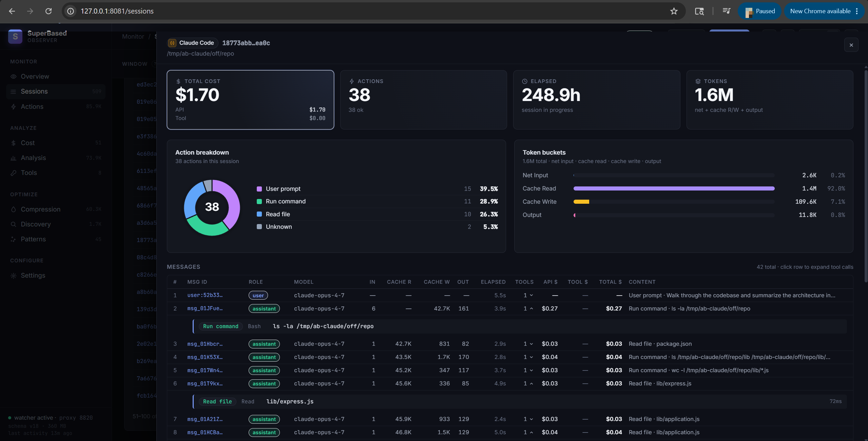Open Google Lens search icon in toolbar

pos(699,11)
